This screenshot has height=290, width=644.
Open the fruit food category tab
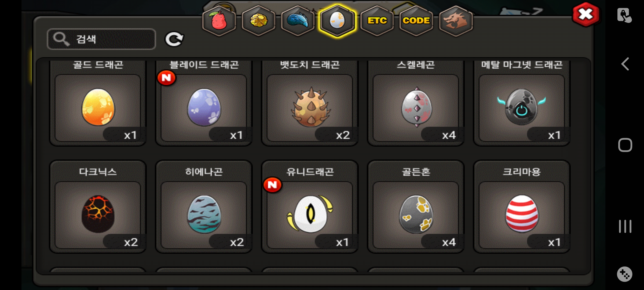click(219, 21)
